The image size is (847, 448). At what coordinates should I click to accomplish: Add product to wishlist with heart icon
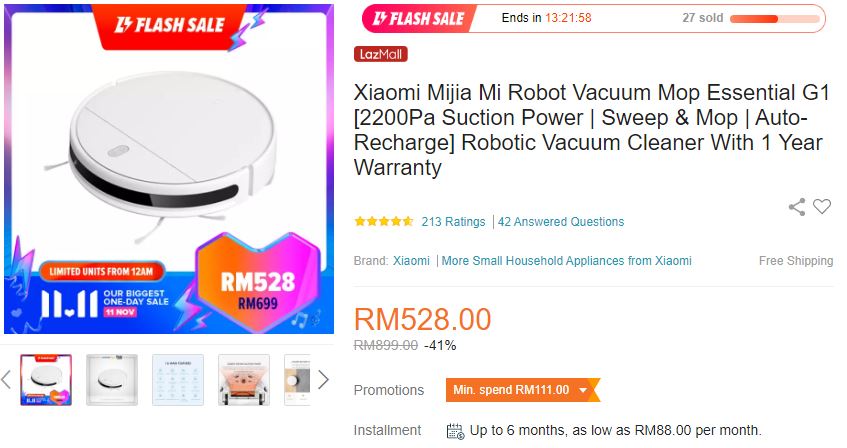822,206
